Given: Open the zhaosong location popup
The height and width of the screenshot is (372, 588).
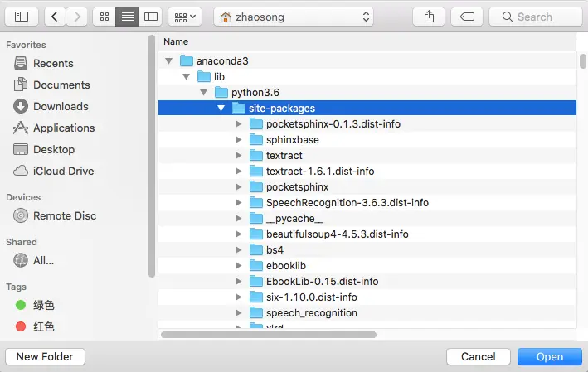Looking at the screenshot, I should pyautogui.click(x=294, y=17).
